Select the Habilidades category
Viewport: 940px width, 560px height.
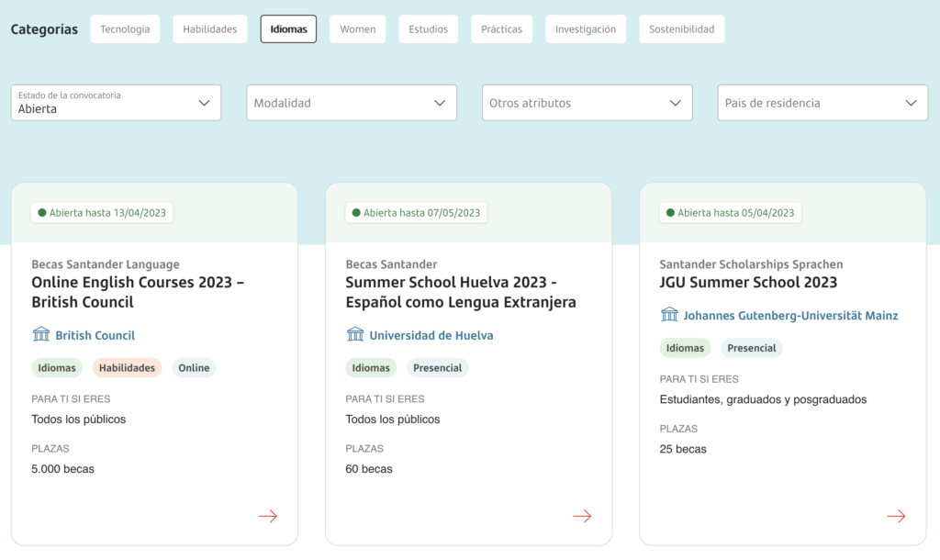click(210, 28)
